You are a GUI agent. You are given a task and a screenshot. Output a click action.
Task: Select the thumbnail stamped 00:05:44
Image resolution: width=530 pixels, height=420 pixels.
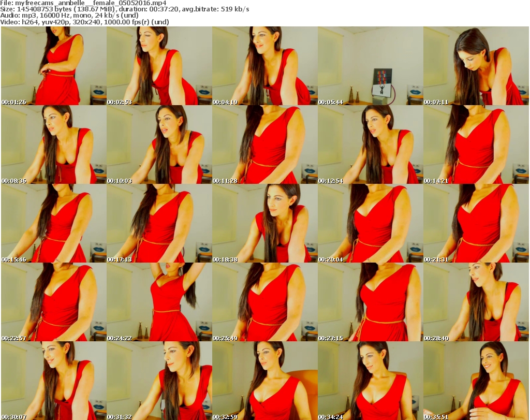pyautogui.click(x=370, y=66)
